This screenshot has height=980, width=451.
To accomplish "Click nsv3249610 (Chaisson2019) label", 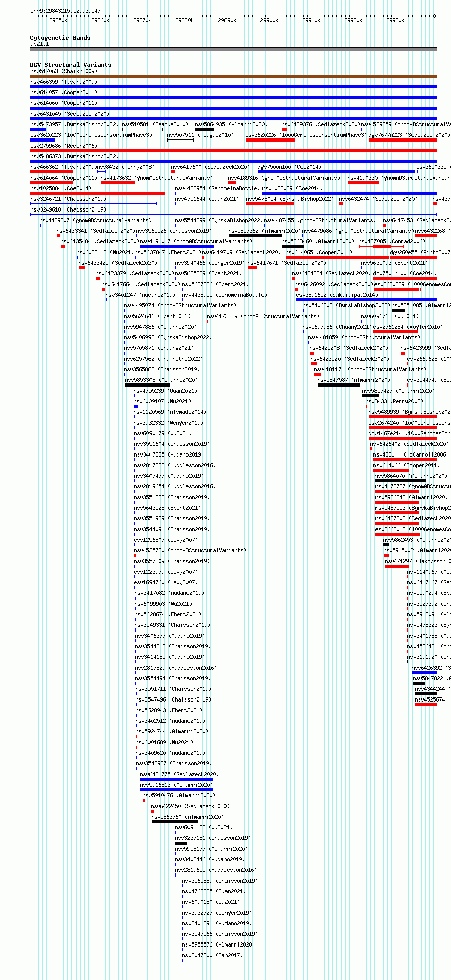I will coord(68,209).
